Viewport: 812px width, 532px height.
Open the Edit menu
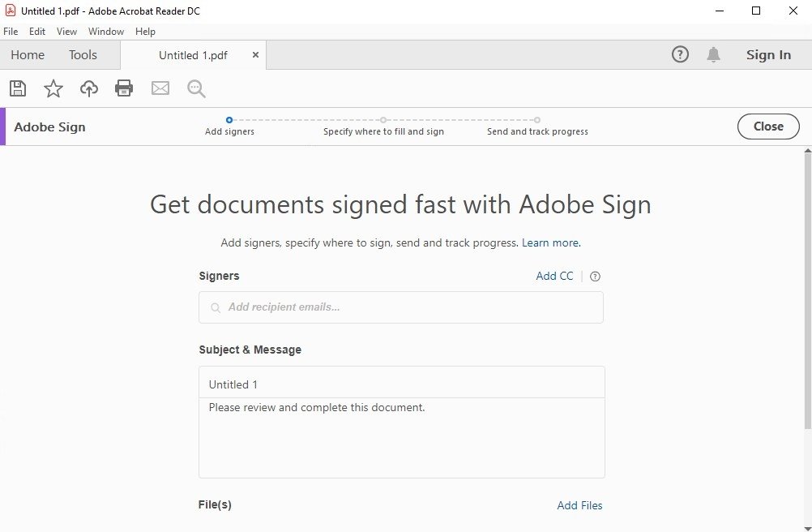(37, 32)
